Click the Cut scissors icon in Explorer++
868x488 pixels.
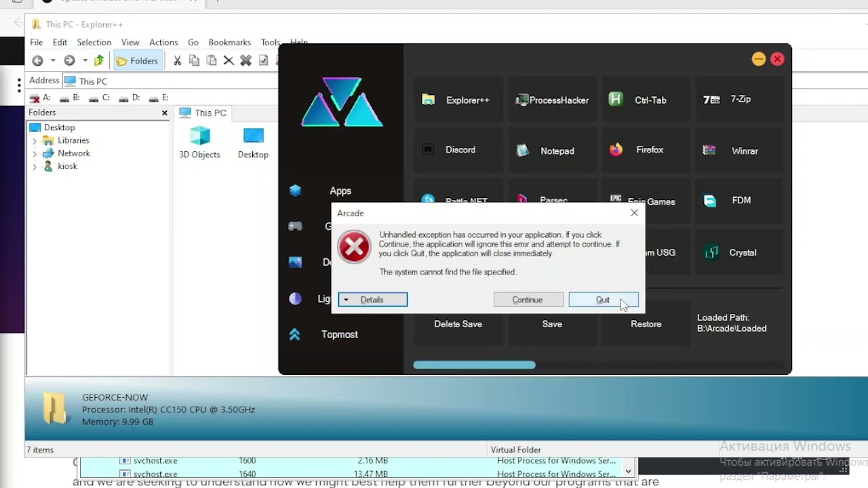pyautogui.click(x=177, y=61)
